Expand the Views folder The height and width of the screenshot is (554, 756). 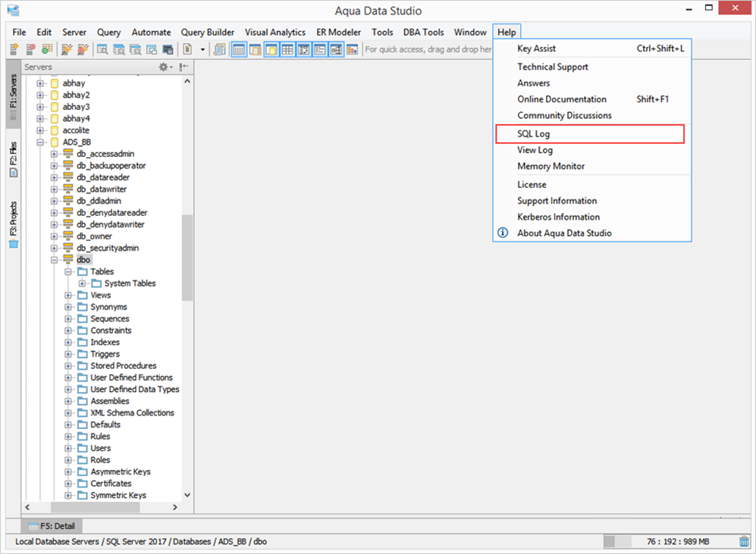pyautogui.click(x=68, y=296)
